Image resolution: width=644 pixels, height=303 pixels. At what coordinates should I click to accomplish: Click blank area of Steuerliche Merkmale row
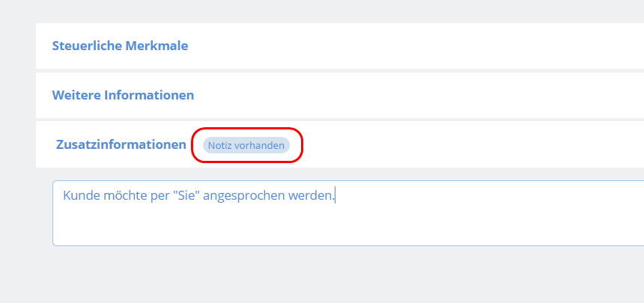[412, 46]
